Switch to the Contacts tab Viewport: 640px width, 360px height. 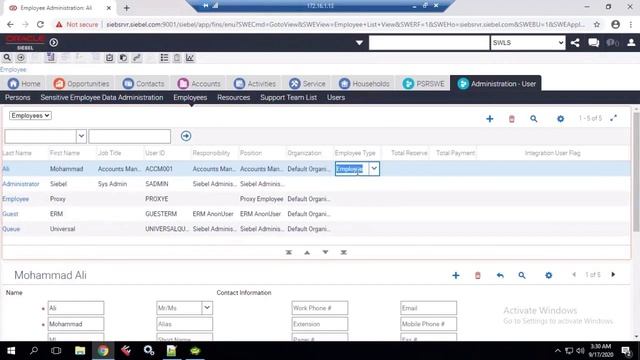[x=143, y=84]
